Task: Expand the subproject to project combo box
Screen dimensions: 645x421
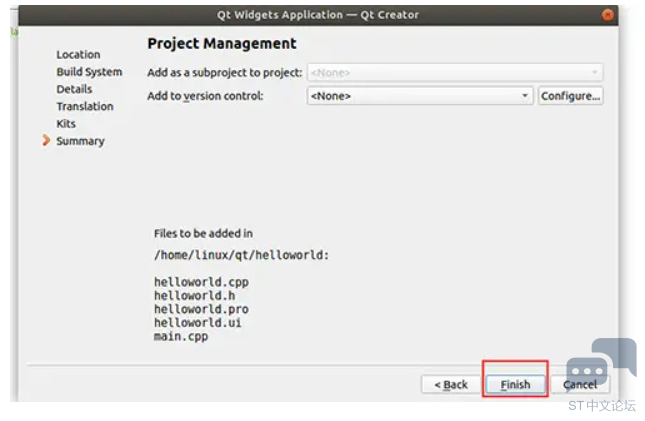Action: pos(455,73)
